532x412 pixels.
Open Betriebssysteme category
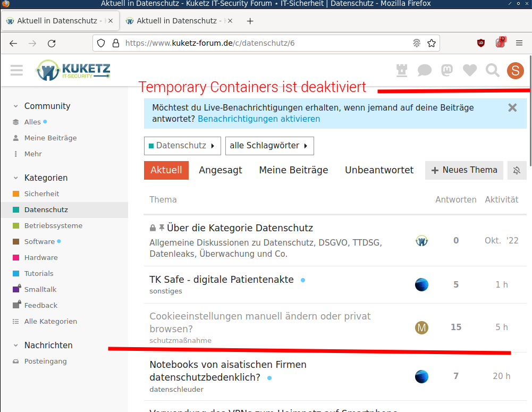(x=64, y=226)
